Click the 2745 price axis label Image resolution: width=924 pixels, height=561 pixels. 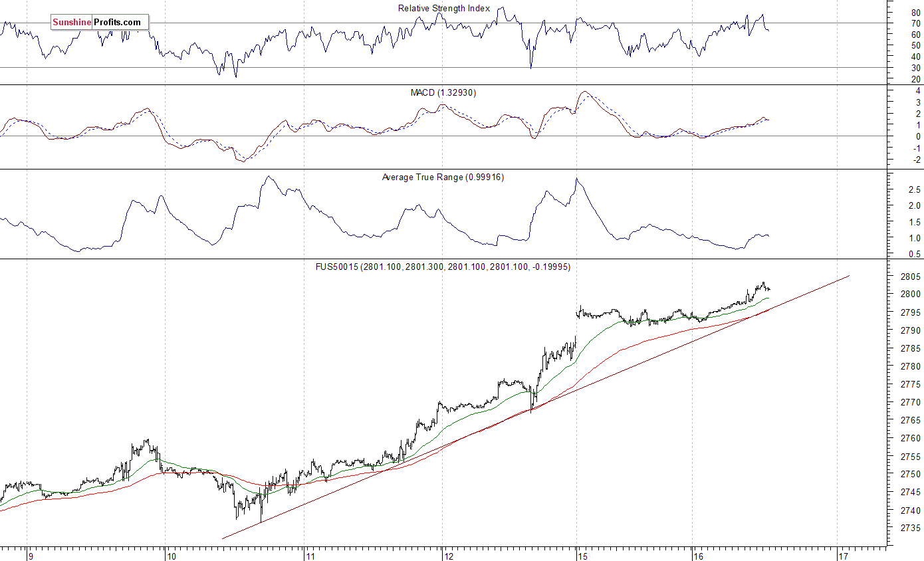pos(910,493)
